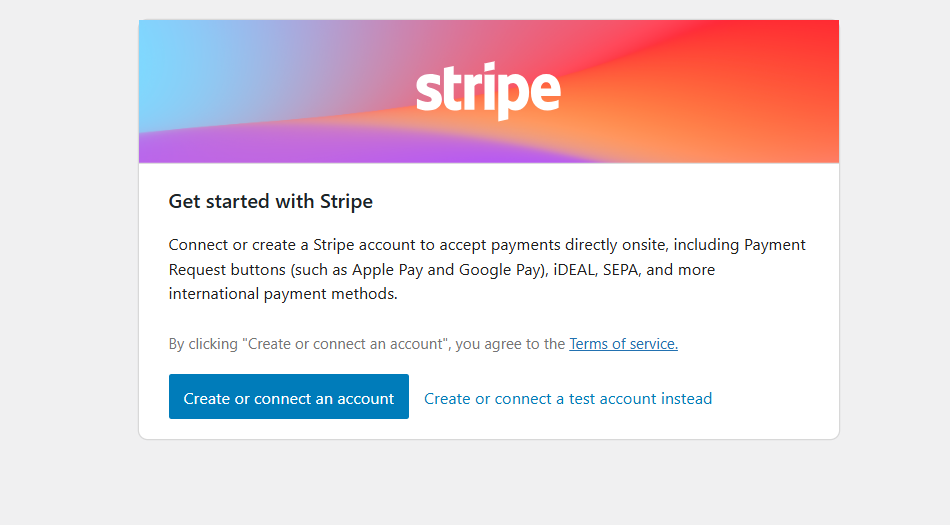Click the Google Pay text in the paragraph

tap(499, 269)
